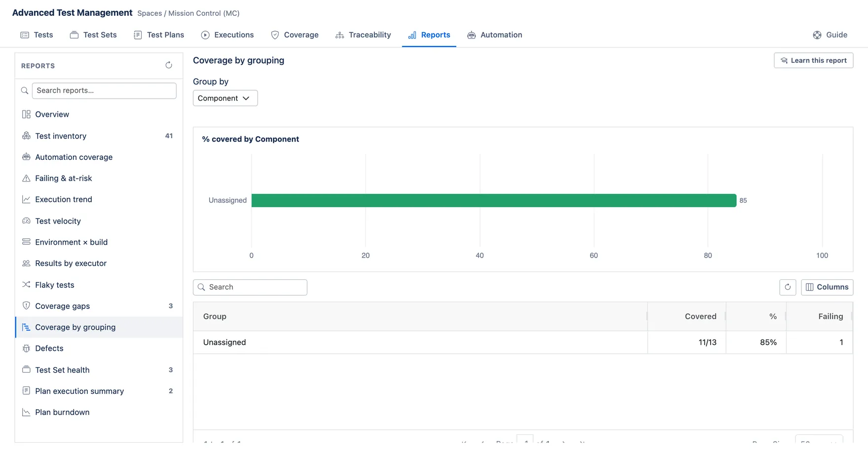Select Automation coverage report
The image size is (868, 450).
click(x=99, y=157)
